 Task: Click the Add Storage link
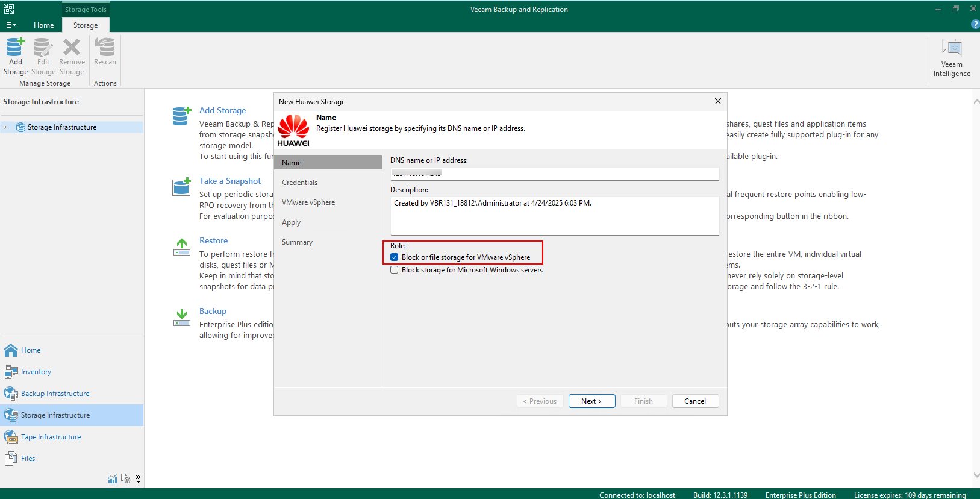tap(222, 110)
